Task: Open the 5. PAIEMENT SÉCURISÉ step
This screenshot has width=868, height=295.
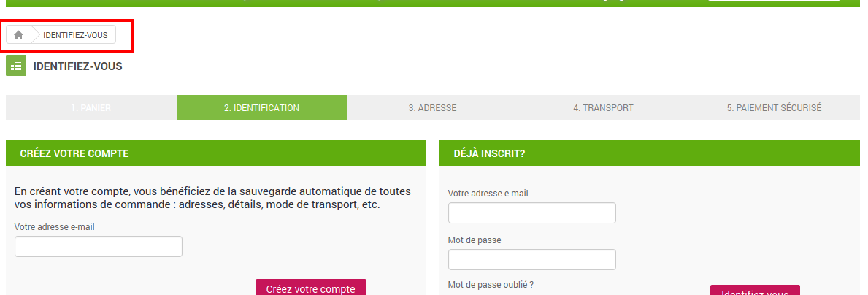Action: coord(774,108)
